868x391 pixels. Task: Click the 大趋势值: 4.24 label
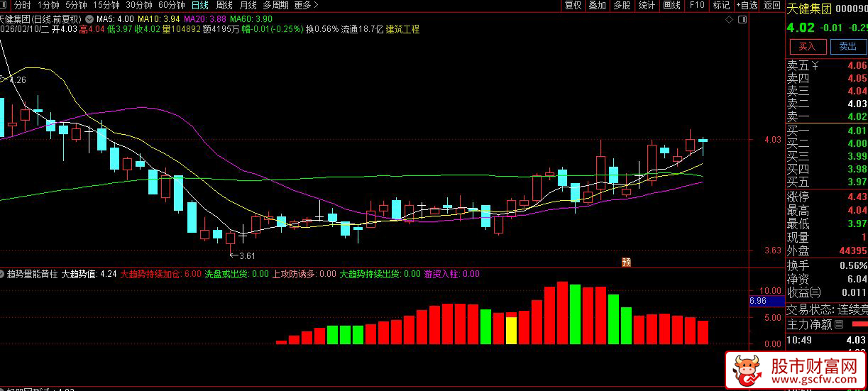click(x=89, y=274)
